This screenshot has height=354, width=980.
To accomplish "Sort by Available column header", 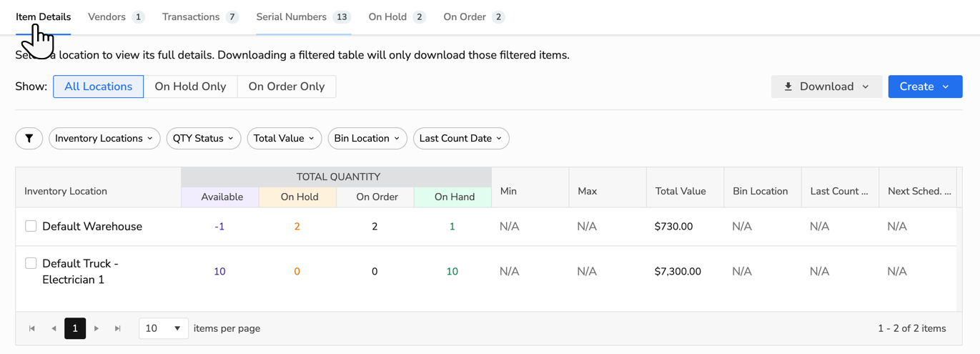I will click(x=220, y=197).
